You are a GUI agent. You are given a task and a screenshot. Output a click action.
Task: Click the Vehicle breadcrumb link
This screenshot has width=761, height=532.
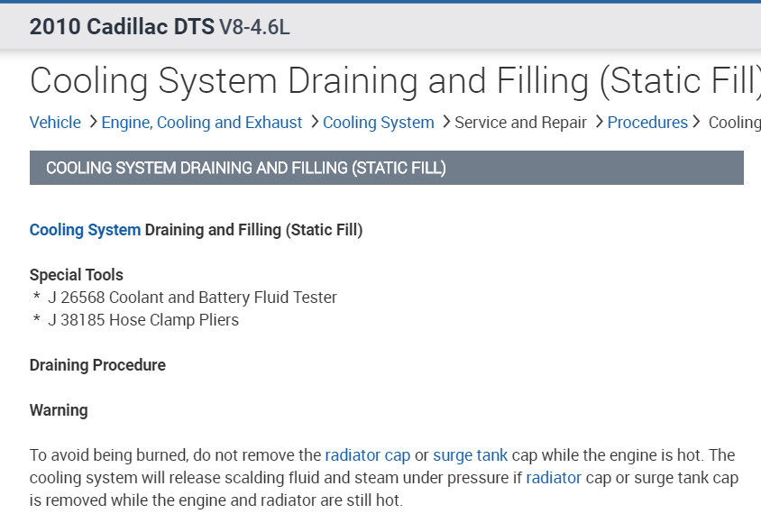(55, 123)
